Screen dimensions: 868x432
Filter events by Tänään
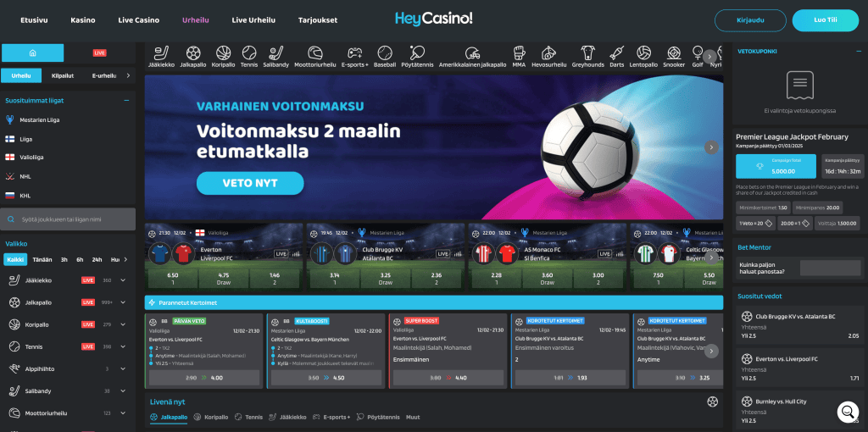click(x=42, y=259)
